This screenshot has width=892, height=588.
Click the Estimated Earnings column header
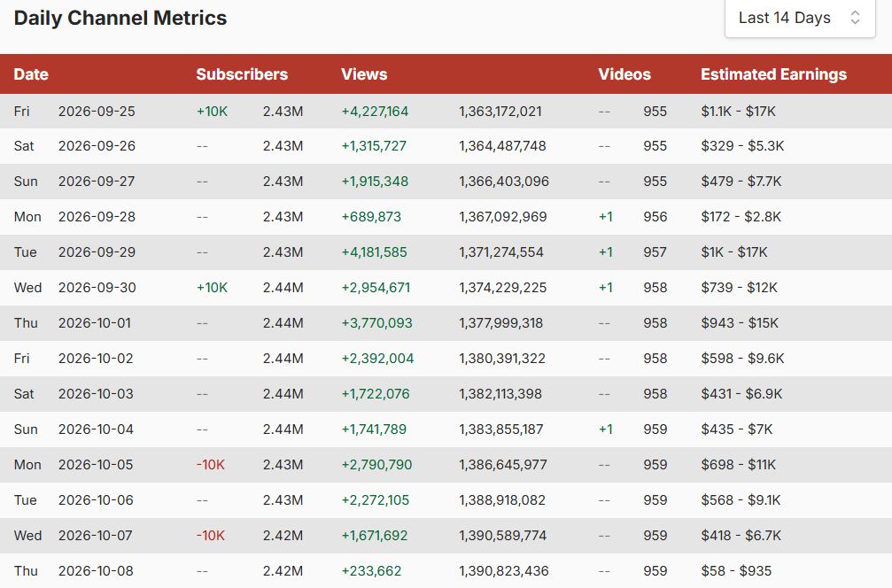tap(773, 74)
